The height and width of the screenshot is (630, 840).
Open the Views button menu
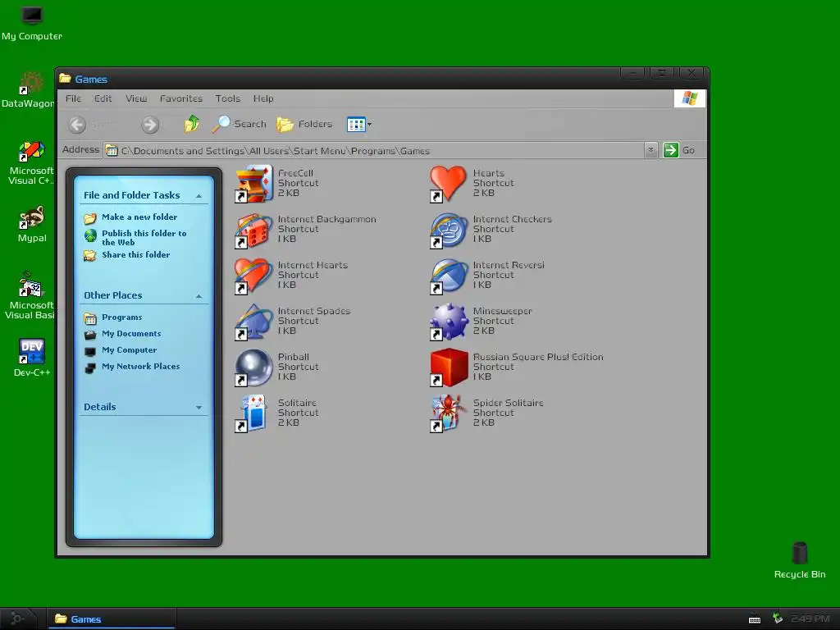click(359, 125)
